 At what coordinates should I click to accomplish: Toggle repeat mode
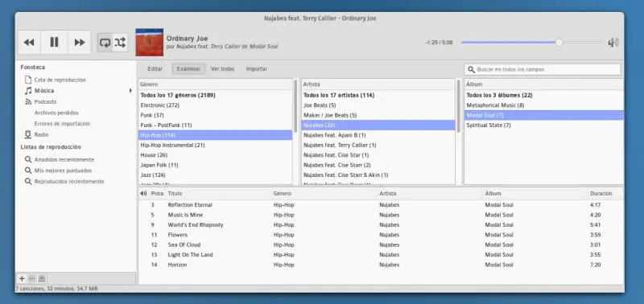pyautogui.click(x=105, y=43)
